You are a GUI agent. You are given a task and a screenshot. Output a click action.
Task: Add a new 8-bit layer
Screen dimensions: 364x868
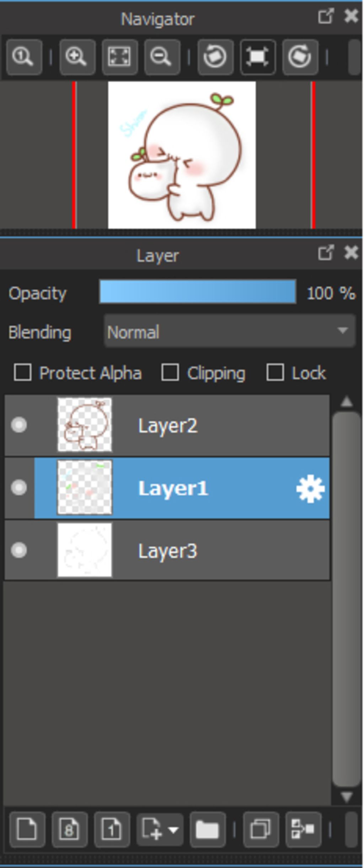tap(70, 829)
